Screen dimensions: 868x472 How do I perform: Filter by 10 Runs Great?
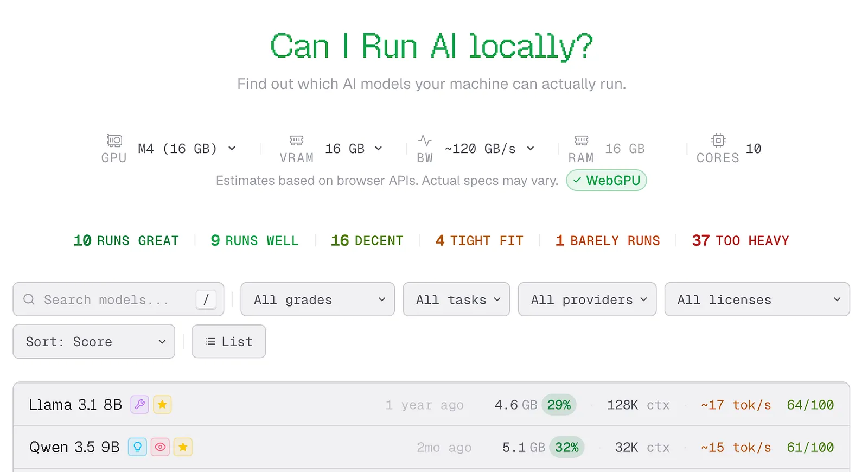click(x=126, y=240)
